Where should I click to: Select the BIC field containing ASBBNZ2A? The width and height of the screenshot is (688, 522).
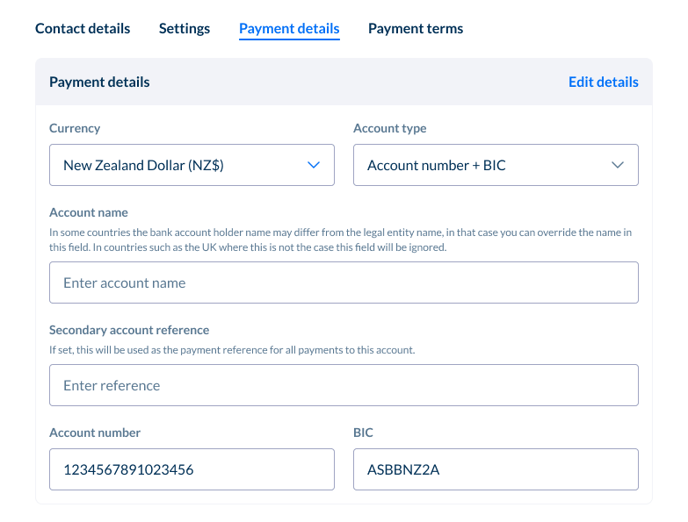tap(495, 469)
